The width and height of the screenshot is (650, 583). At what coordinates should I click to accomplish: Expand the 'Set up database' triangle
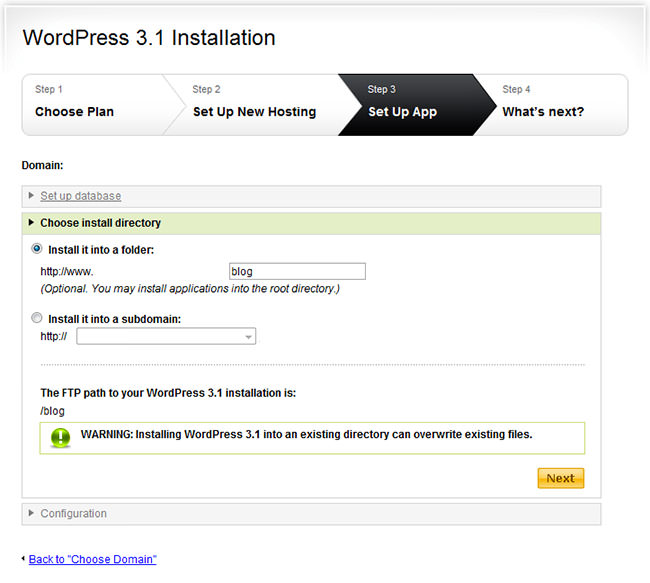[x=31, y=195]
